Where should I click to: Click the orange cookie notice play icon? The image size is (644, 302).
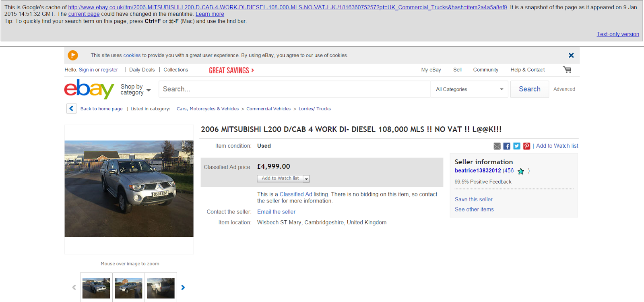click(x=73, y=55)
